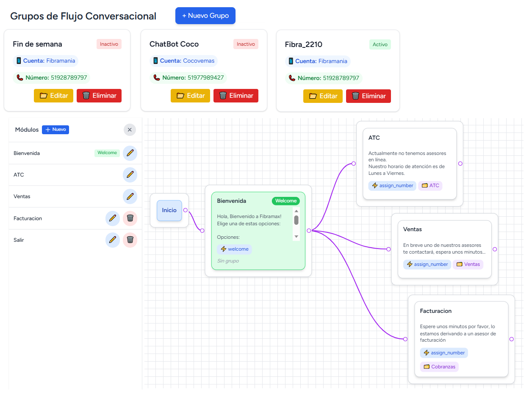Click Eliminar on Fibra_2210 card

(368, 96)
